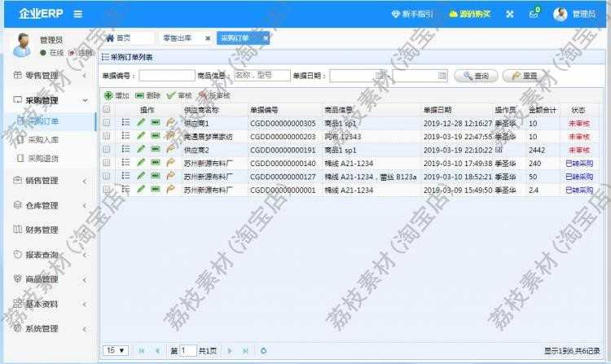Click the edit pencil for CGDD0000000191
This screenshot has width=611, height=364.
tap(141, 149)
